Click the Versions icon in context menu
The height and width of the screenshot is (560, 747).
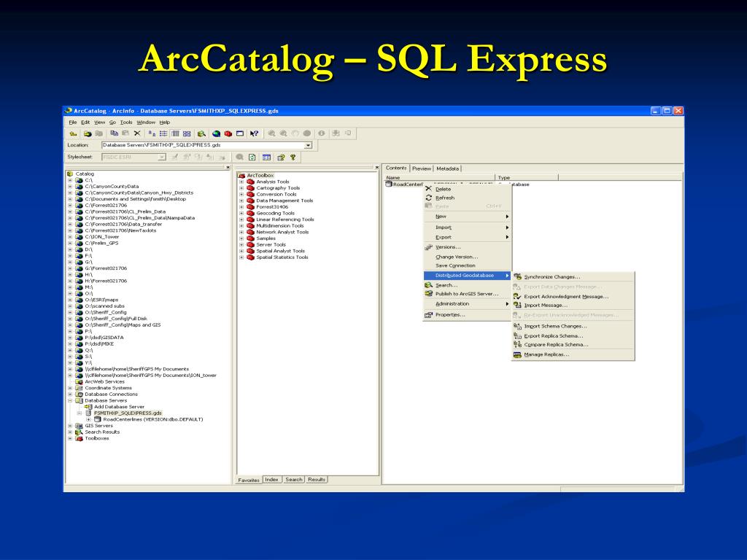pos(428,247)
